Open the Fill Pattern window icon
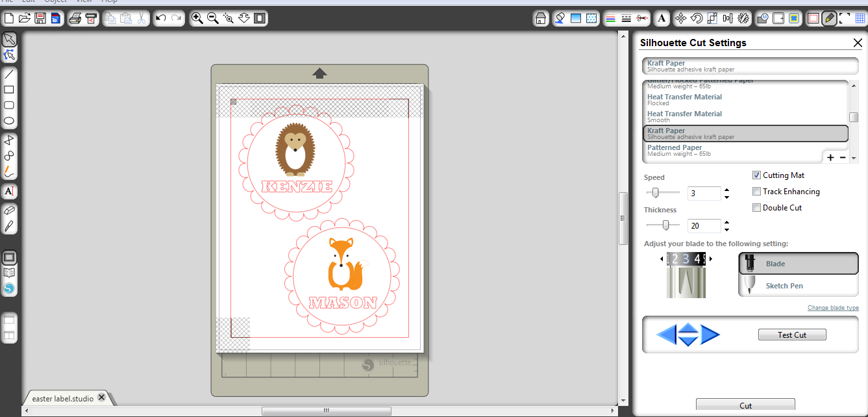 click(591, 18)
